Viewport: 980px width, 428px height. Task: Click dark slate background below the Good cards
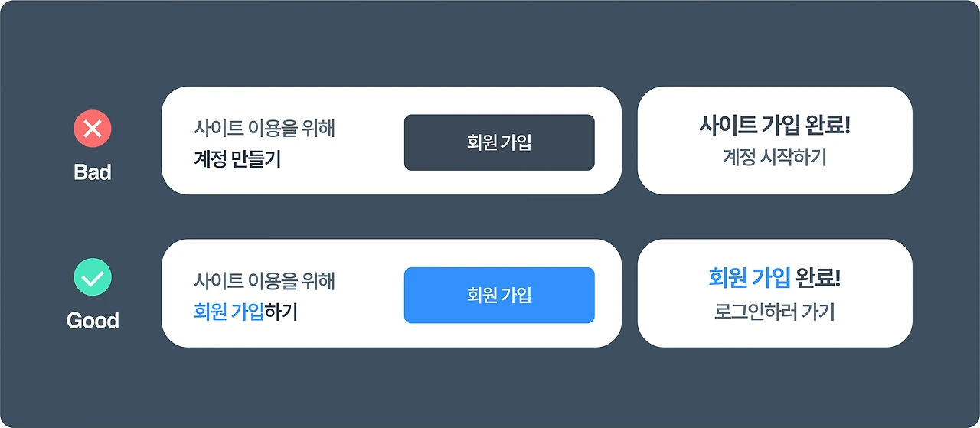click(x=490, y=387)
